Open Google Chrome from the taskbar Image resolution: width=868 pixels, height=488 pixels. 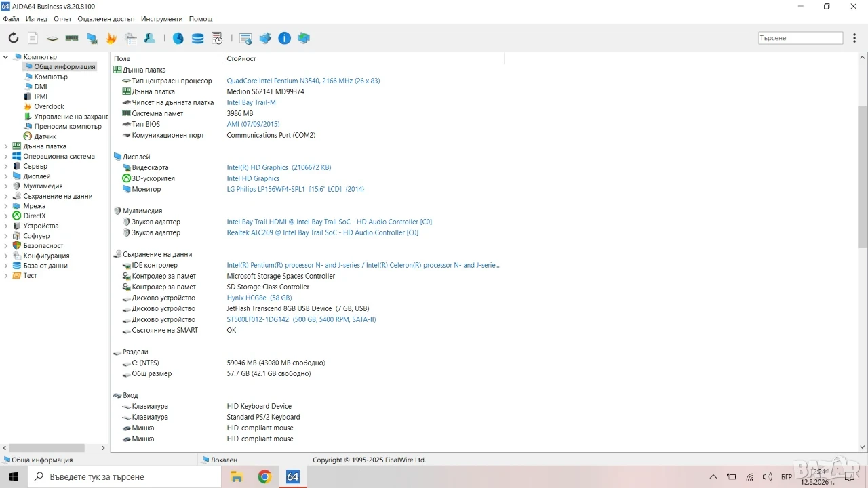point(264,476)
